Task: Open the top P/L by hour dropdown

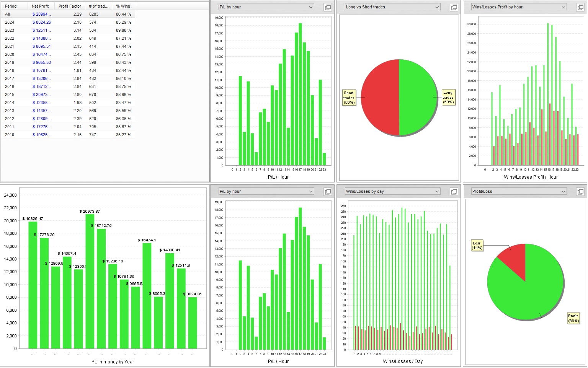Action: 266,7
